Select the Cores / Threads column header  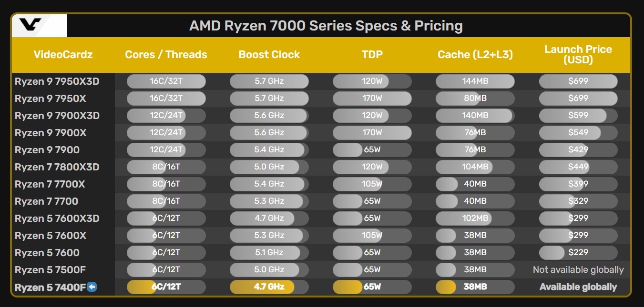(166, 55)
